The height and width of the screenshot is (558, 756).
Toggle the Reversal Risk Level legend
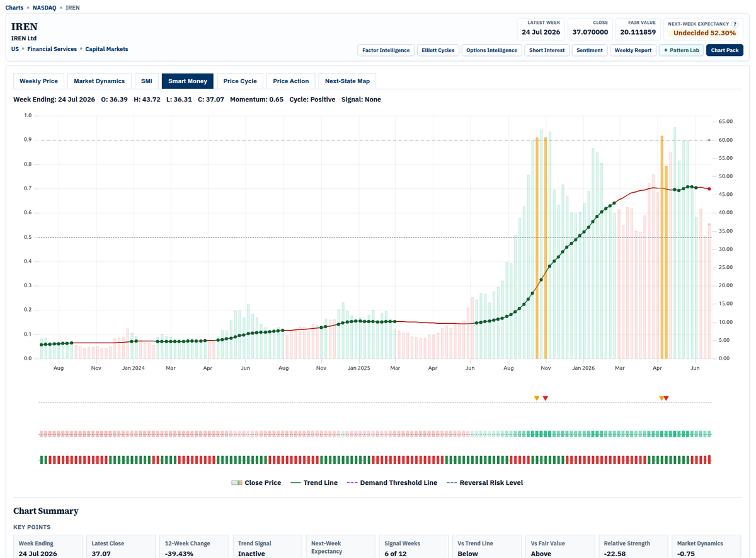point(485,483)
